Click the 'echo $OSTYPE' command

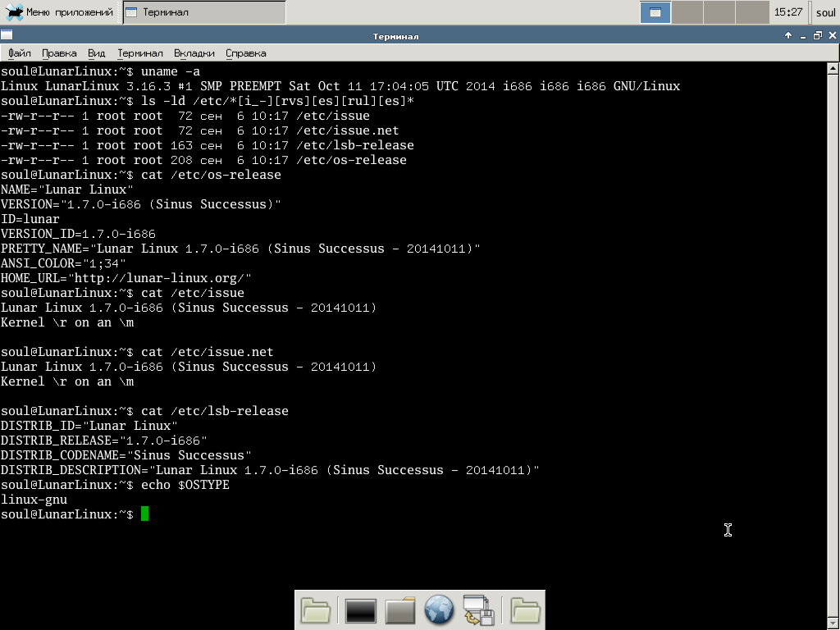coord(185,485)
